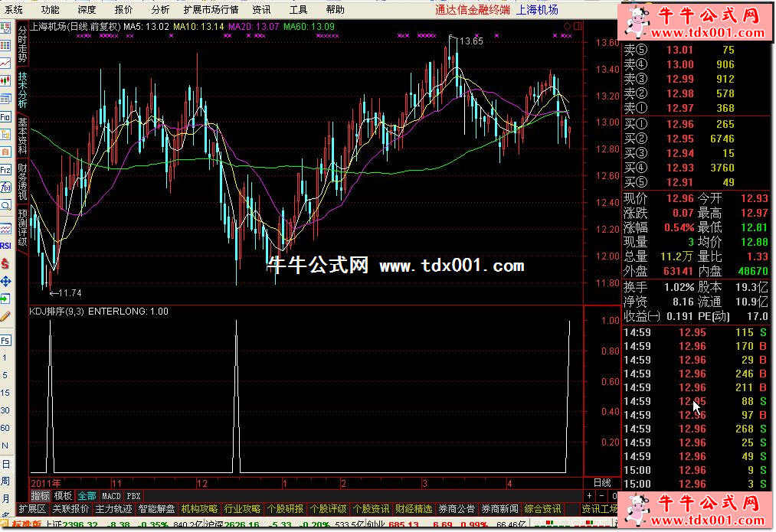Open the 智能解盘 bottom tab
Image resolution: width=776 pixels, height=532 pixels.
[x=157, y=509]
